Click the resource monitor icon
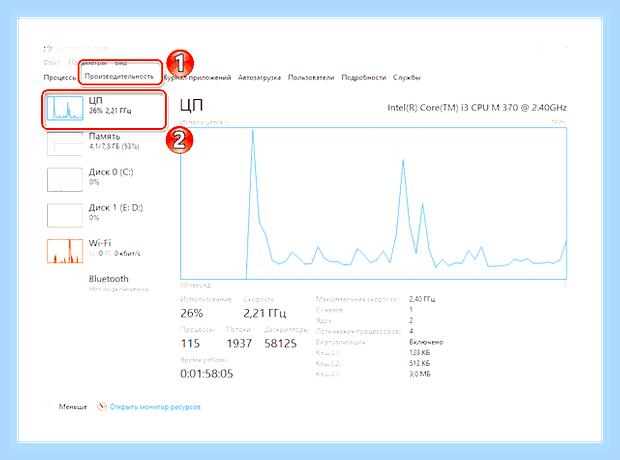Viewport: 620px width, 460px height. 102,406
